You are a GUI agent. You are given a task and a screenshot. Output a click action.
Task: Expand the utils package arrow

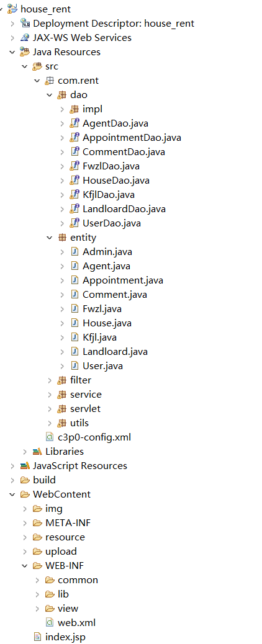coord(50,423)
